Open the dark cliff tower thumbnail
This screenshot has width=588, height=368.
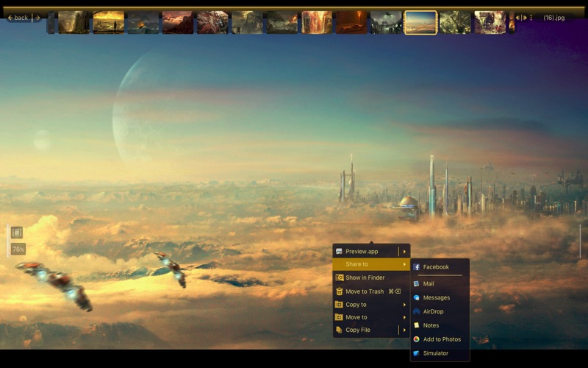pyautogui.click(x=74, y=23)
